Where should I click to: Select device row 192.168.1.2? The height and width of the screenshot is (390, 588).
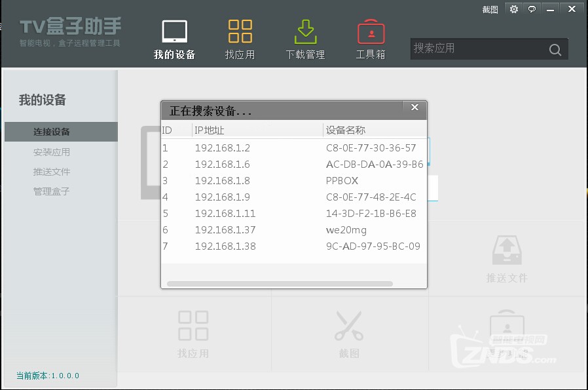coord(293,148)
